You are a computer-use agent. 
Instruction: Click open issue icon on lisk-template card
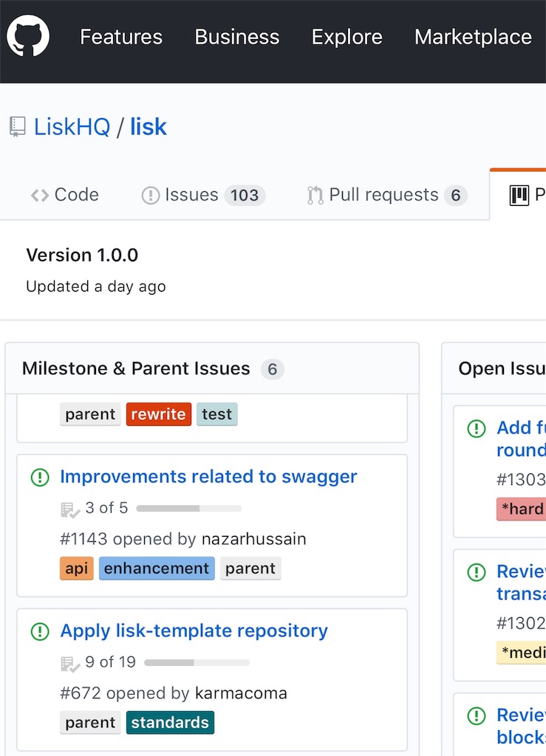[x=40, y=632]
